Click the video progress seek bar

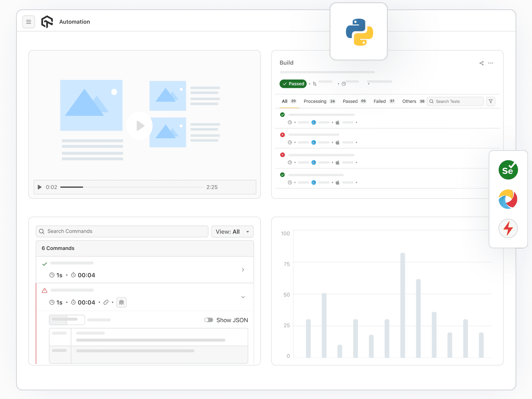tap(132, 187)
